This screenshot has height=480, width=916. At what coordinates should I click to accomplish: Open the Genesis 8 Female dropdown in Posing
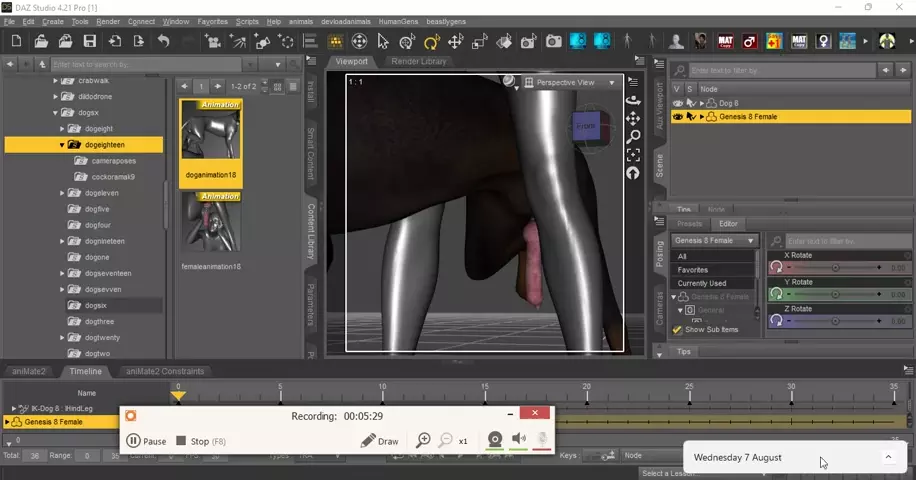tap(714, 241)
